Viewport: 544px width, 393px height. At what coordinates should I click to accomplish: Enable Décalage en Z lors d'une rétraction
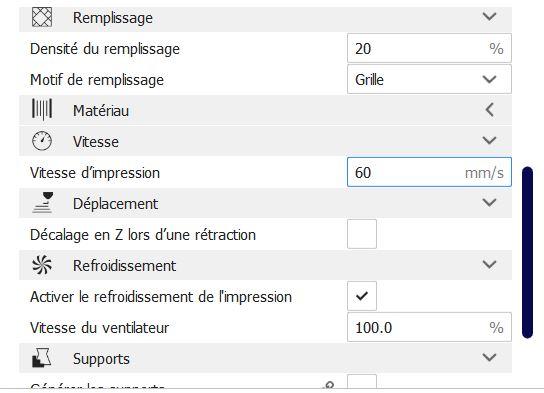pos(362,234)
